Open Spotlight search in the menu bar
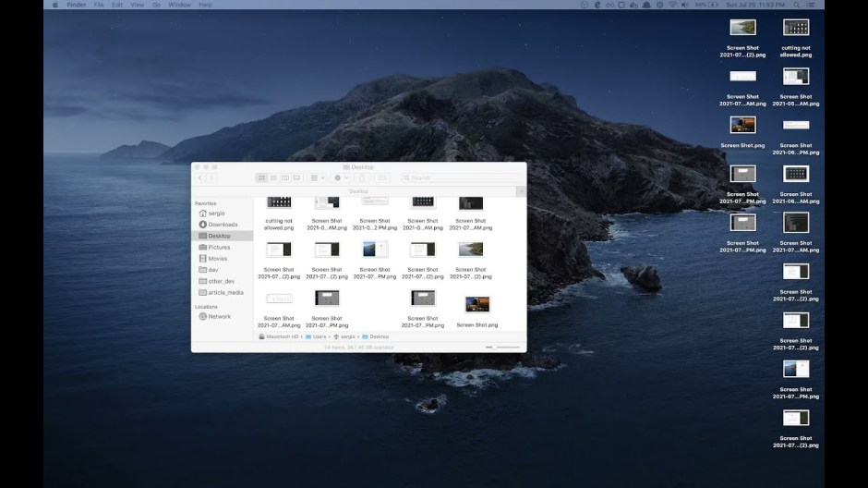868x488 pixels. [x=795, y=5]
